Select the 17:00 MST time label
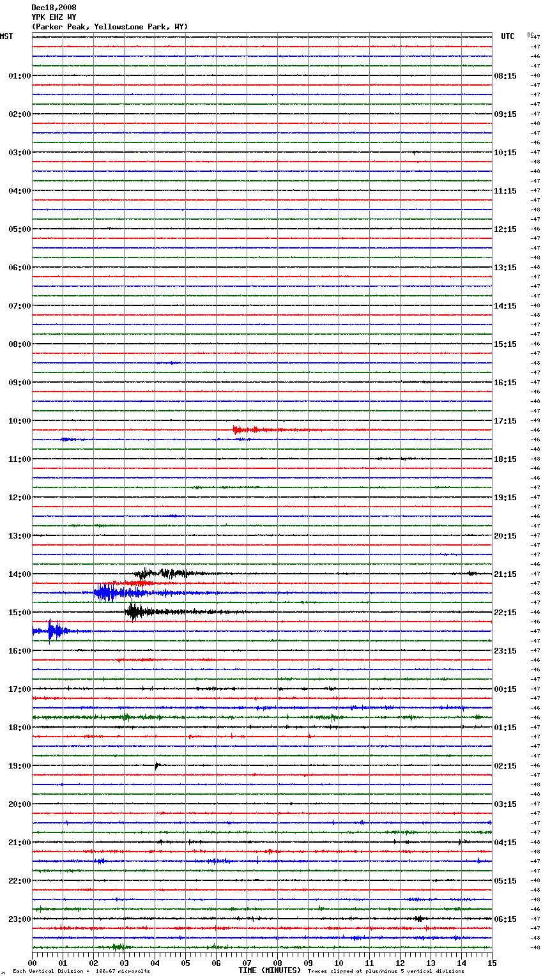The image size is (543, 980). click(x=20, y=689)
